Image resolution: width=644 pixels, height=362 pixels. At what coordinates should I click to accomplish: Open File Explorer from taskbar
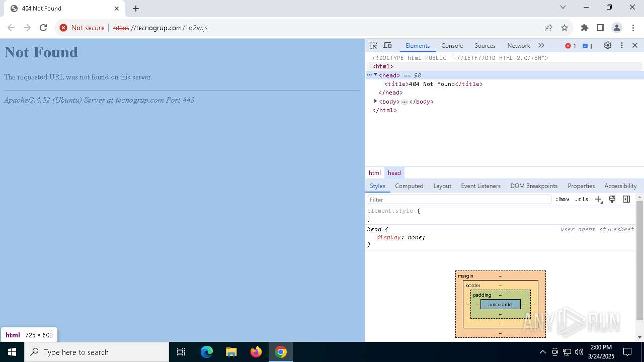pos(231,352)
